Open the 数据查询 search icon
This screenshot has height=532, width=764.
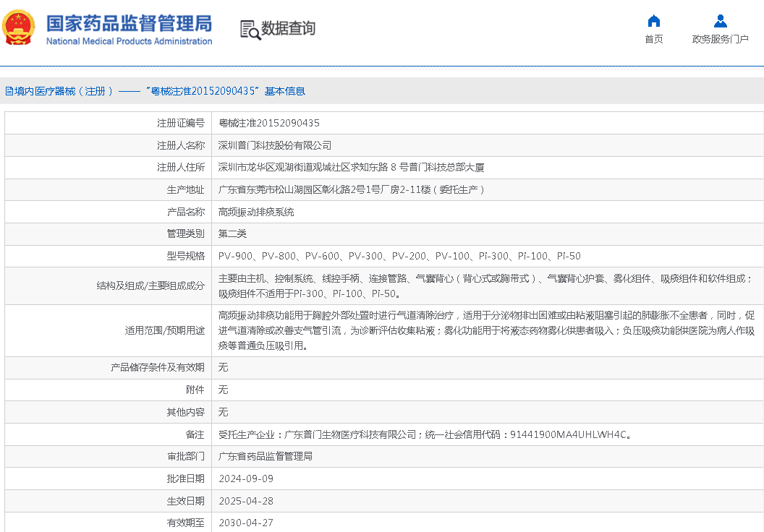[x=250, y=30]
